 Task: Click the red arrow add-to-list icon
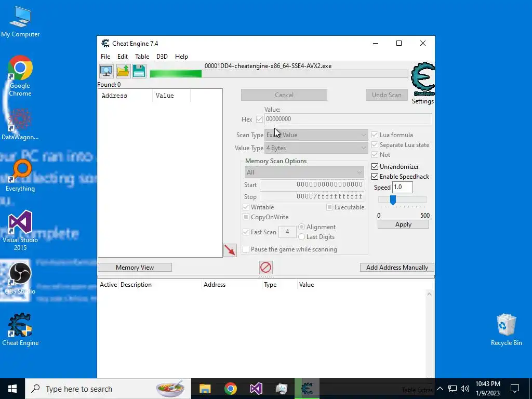point(230,250)
